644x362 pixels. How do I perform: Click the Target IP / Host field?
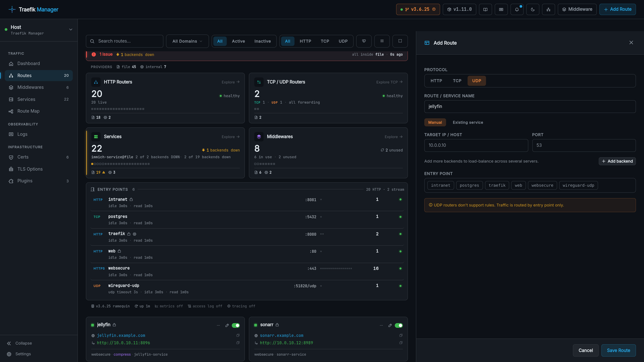(476, 145)
